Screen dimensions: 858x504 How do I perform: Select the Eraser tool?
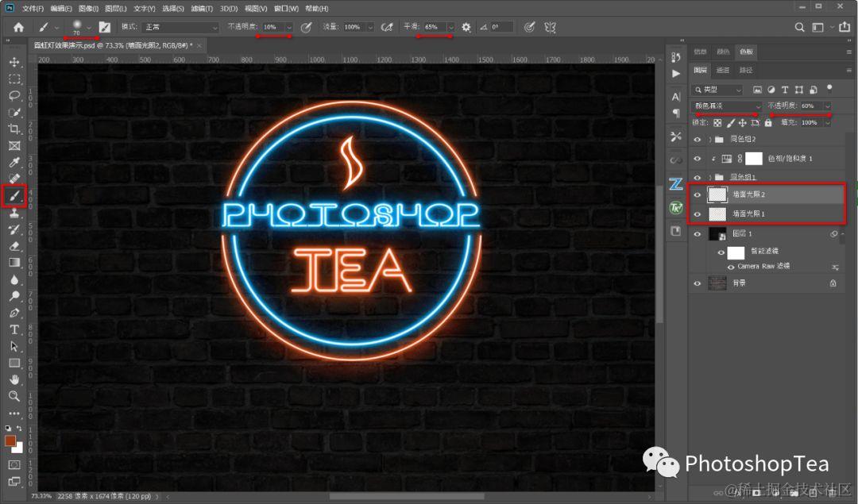(14, 246)
